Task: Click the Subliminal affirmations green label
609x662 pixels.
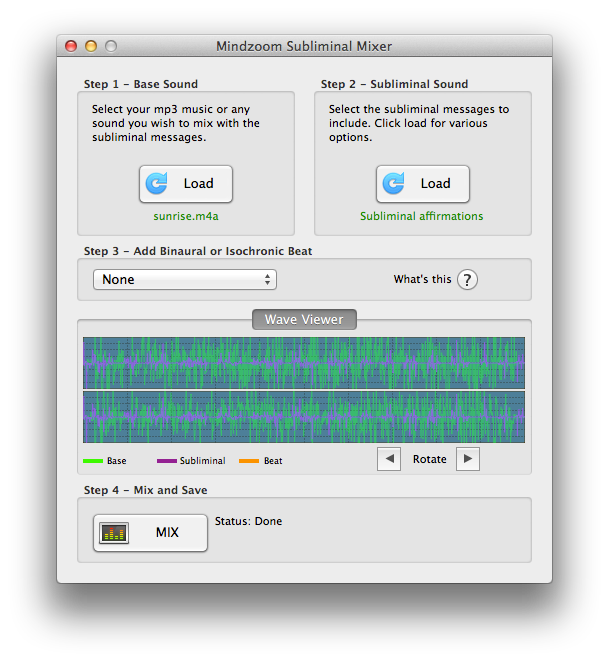Action: 421,216
